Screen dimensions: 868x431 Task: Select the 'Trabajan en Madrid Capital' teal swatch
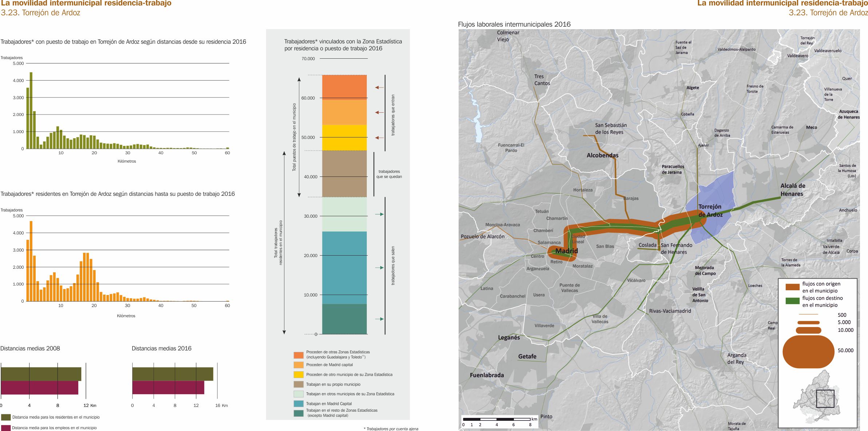coord(298,404)
